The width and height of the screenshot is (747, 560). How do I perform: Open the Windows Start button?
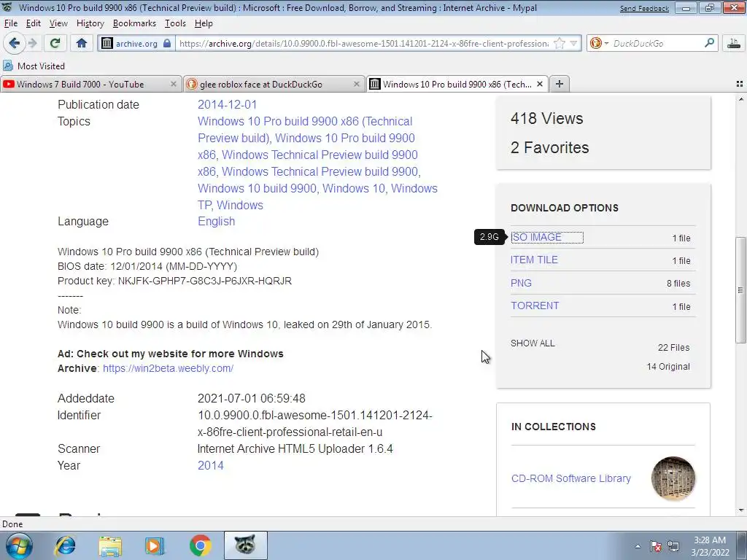click(x=19, y=545)
